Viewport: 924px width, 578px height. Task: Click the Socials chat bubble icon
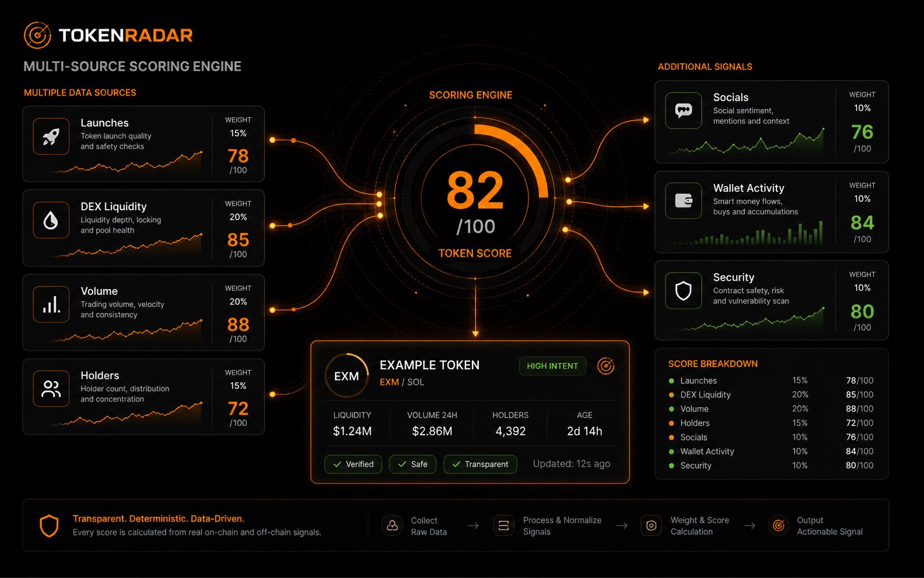pyautogui.click(x=683, y=110)
